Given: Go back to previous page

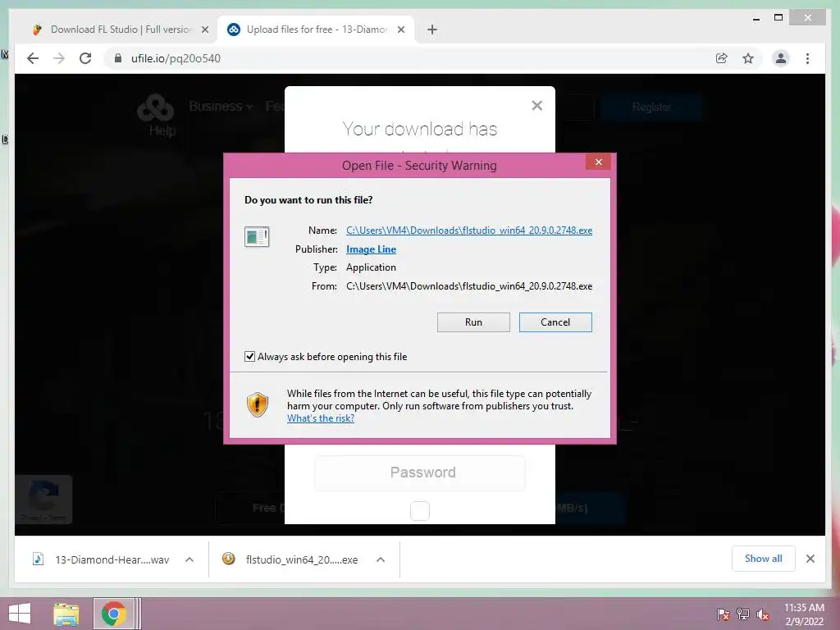Looking at the screenshot, I should pos(33,58).
